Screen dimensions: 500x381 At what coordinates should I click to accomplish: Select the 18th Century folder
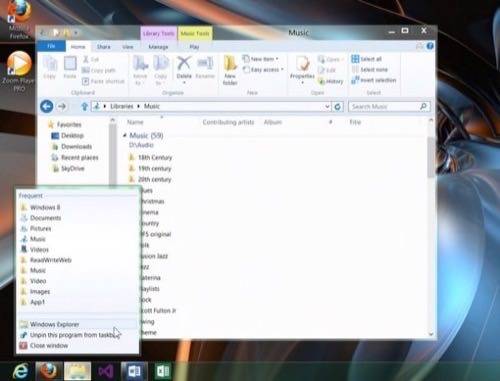coord(151,157)
